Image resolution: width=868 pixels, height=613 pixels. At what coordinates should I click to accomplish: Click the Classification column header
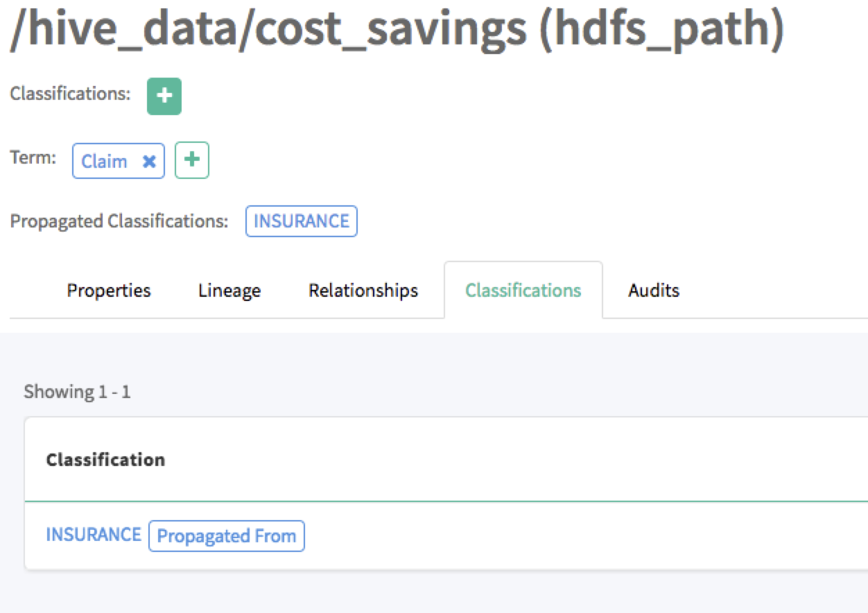pyautogui.click(x=105, y=460)
